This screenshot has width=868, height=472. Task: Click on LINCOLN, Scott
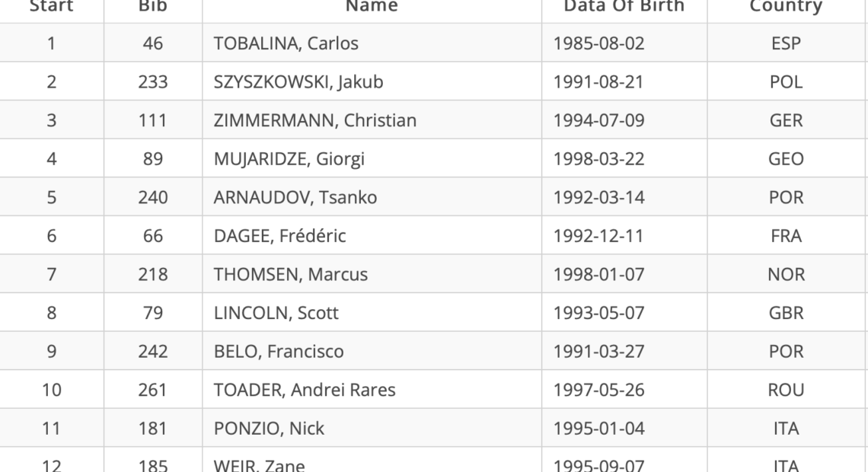[276, 314]
